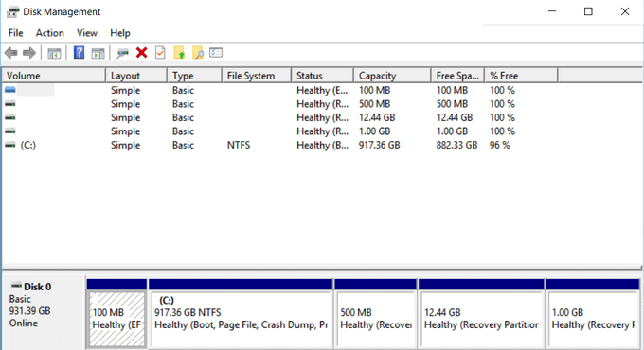The image size is (644, 350).
Task: Click the 96 % free cell
Action: click(x=500, y=145)
